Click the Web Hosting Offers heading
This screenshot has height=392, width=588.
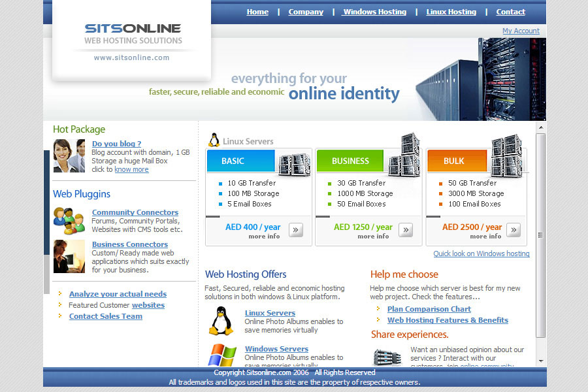[246, 274]
